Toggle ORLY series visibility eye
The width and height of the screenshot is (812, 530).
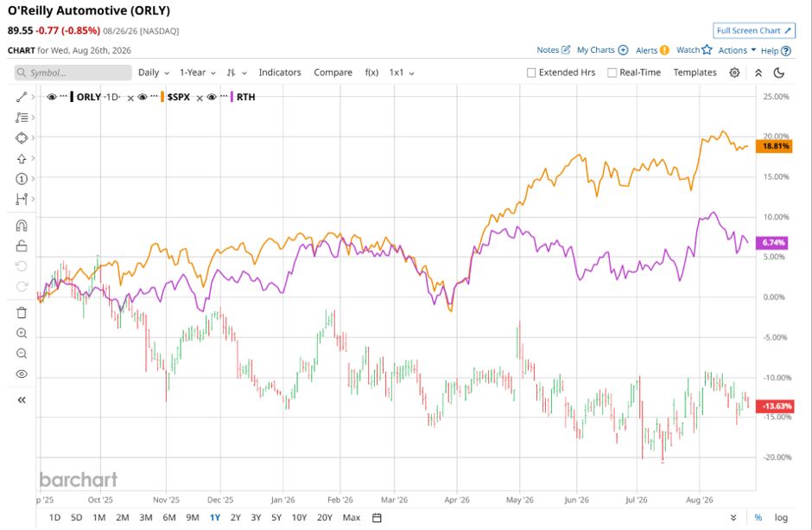point(51,97)
